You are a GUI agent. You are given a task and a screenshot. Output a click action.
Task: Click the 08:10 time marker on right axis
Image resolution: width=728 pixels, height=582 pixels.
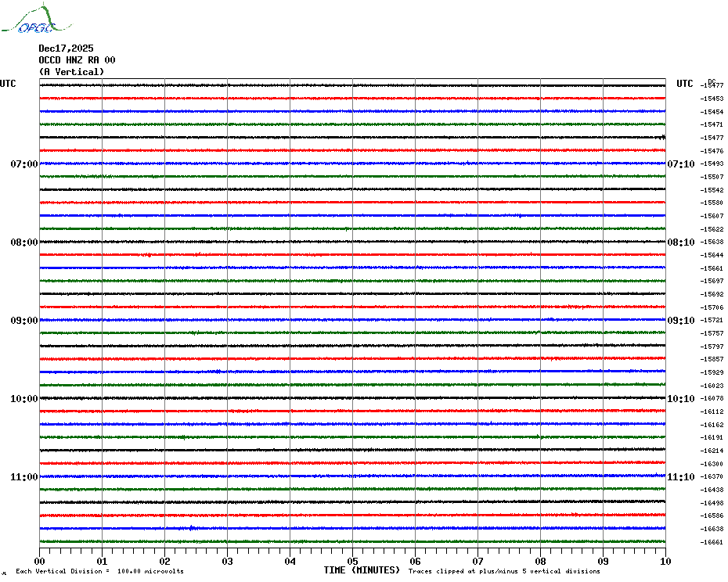coord(679,242)
